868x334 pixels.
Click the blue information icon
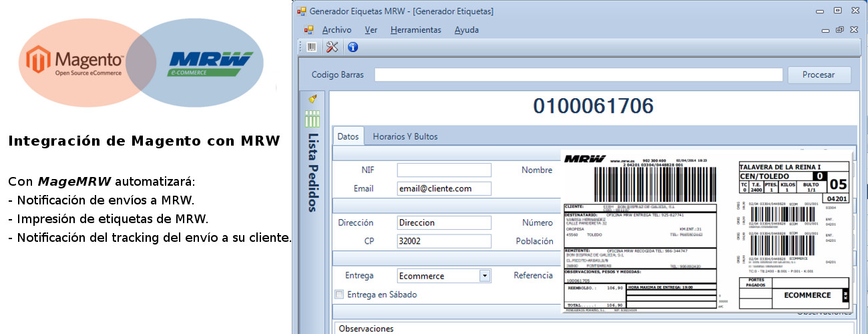[x=353, y=47]
